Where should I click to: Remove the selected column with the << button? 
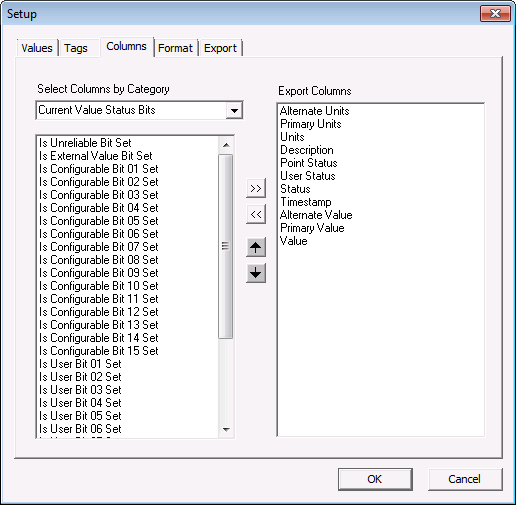coord(256,214)
